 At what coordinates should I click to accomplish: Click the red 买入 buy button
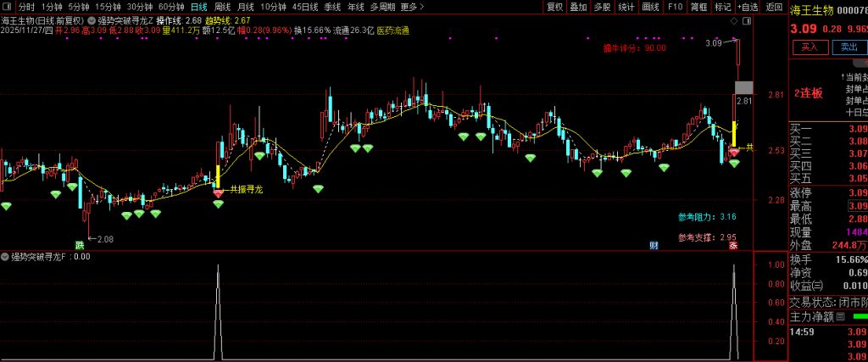tap(810, 47)
